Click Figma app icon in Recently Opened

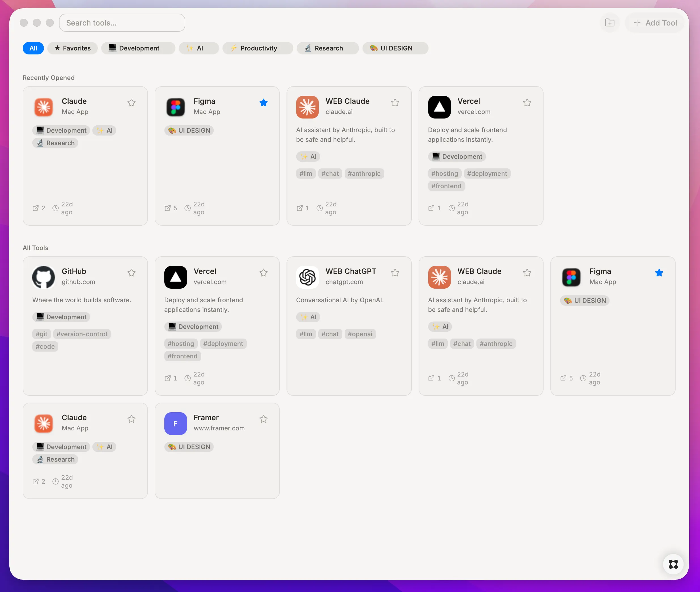[175, 107]
